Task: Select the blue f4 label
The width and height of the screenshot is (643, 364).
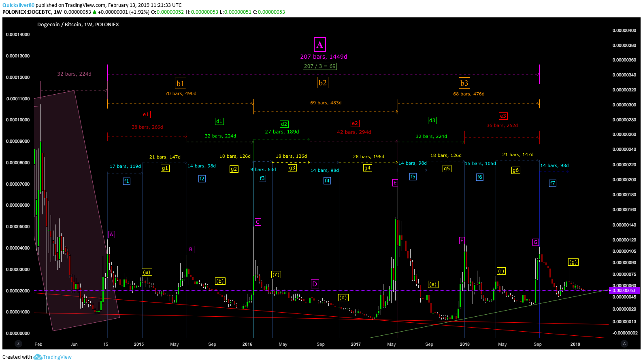Action: [x=327, y=181]
